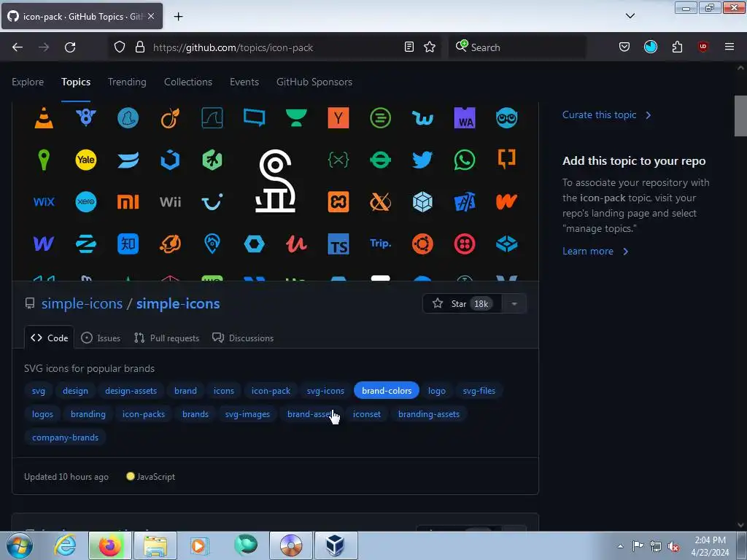Click the Wii brand icon
The height and width of the screenshot is (560, 747).
click(170, 202)
